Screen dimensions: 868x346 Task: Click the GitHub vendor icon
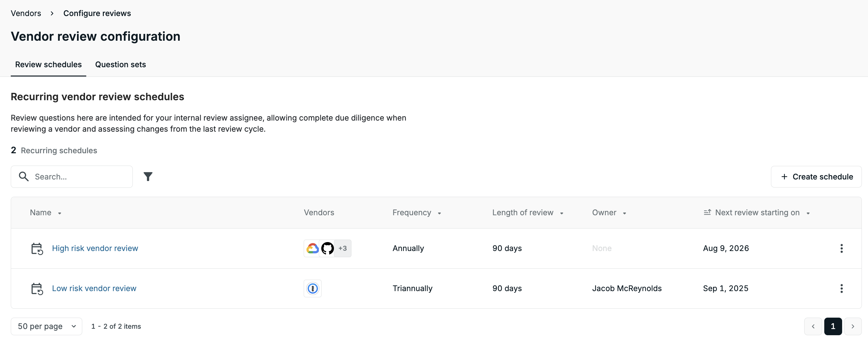tap(327, 249)
